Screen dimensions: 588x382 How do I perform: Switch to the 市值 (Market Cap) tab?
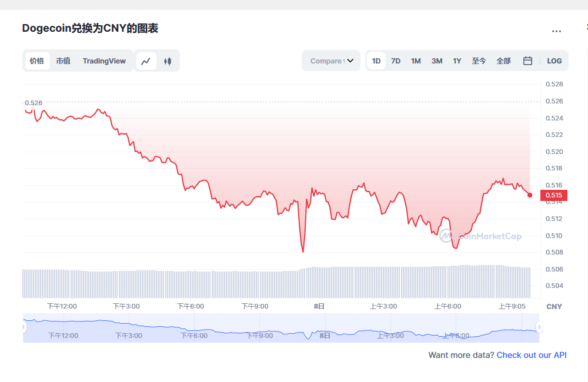(x=64, y=61)
